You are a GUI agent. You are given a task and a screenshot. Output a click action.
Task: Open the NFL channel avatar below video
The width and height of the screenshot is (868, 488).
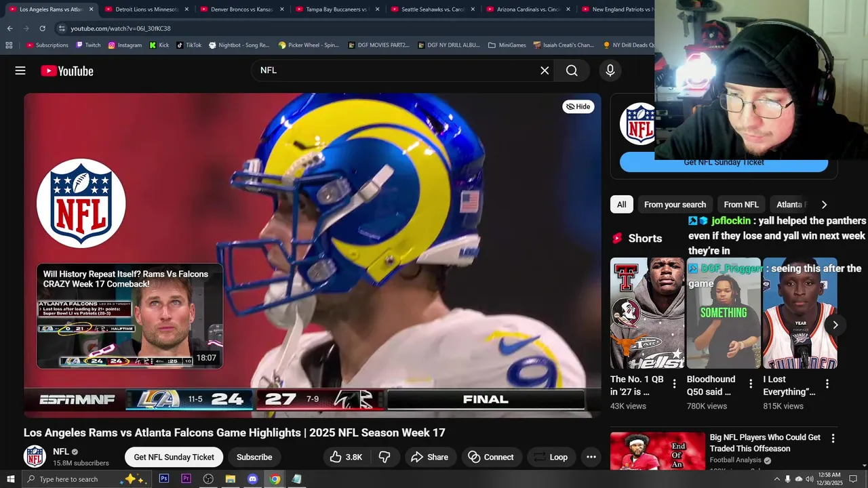click(35, 456)
